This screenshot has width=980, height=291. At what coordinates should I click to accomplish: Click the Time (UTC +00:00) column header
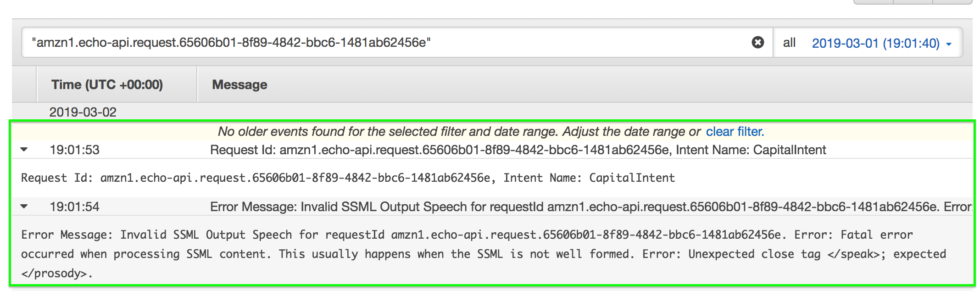point(107,84)
